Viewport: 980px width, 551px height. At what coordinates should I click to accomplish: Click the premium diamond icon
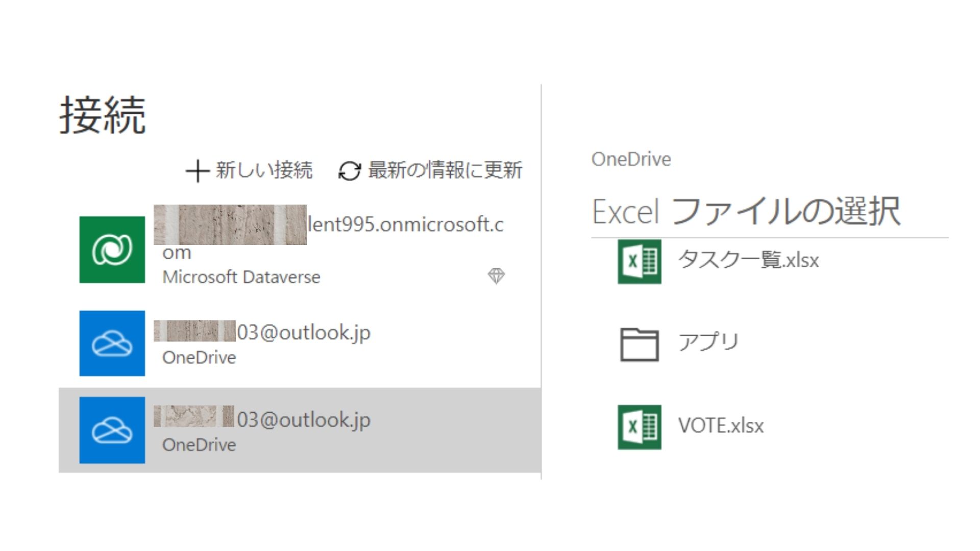coord(496,276)
